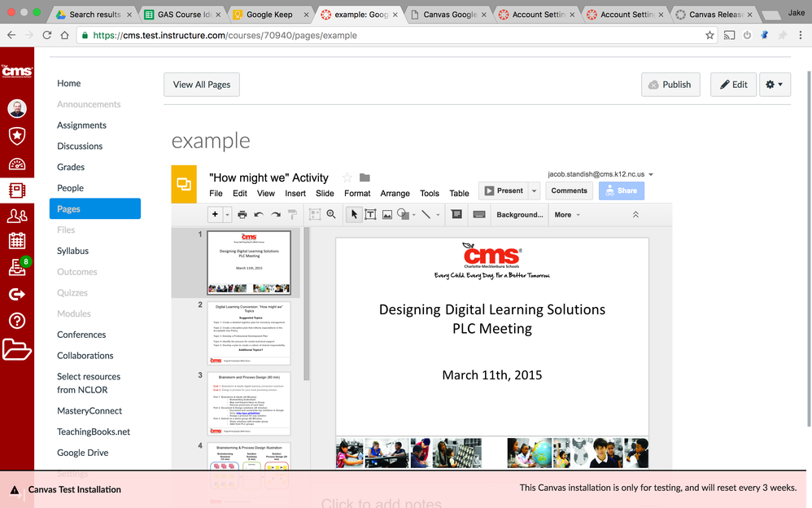Click the Layout icon in Slides toolbar
This screenshot has width=812, height=508.
click(456, 214)
